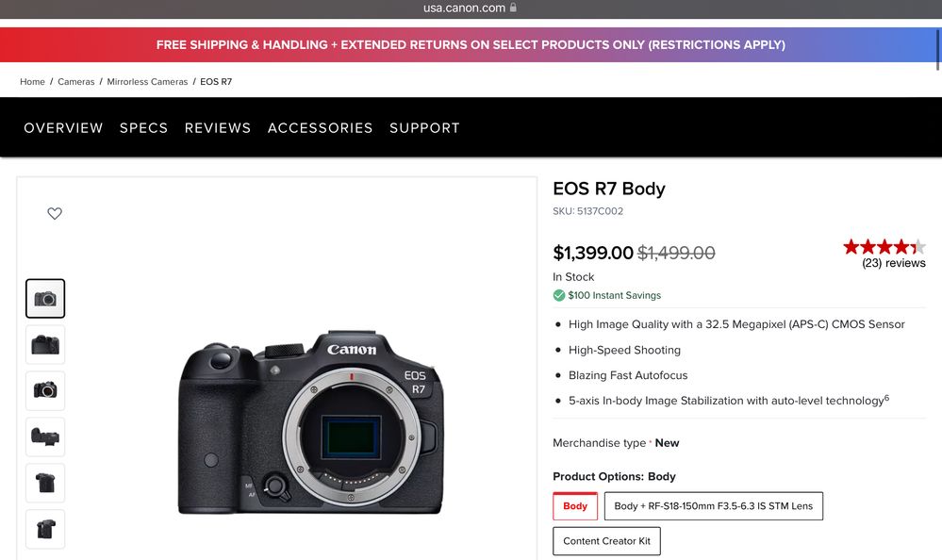Screen dimensions: 942x560
Task: Click the lock icon beside usa.canon.com
Action: pos(513,8)
